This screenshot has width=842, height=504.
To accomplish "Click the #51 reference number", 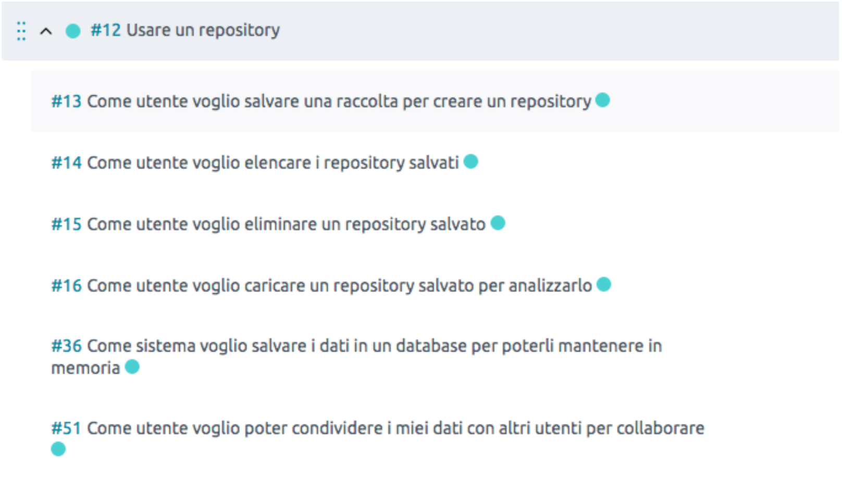I will (x=66, y=428).
